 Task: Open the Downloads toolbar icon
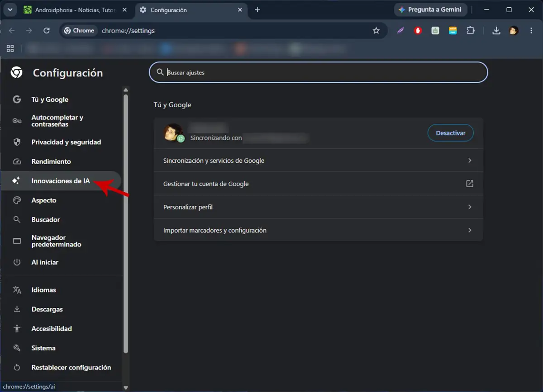(496, 31)
